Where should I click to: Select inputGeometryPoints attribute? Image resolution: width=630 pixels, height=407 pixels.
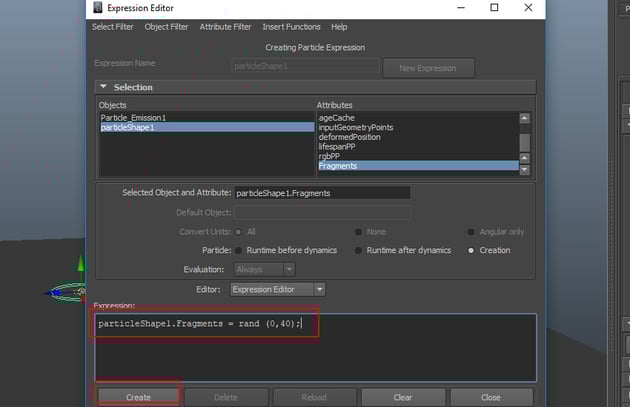pyautogui.click(x=418, y=127)
